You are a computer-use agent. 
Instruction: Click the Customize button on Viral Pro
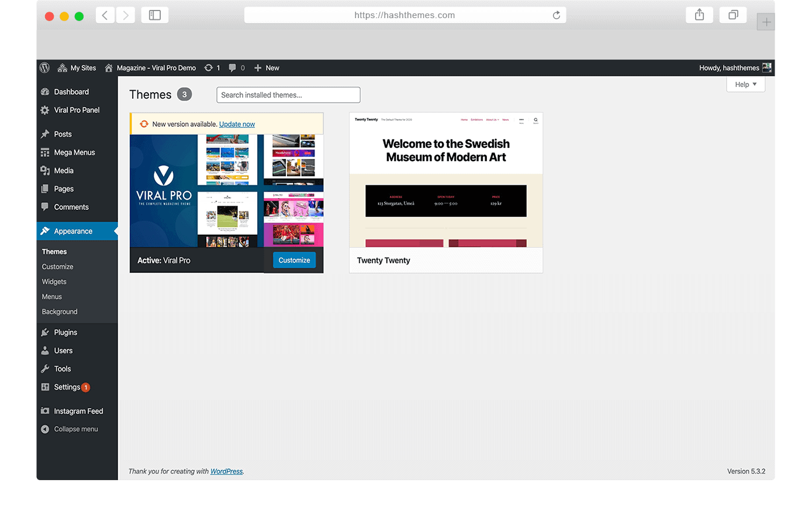[294, 260]
